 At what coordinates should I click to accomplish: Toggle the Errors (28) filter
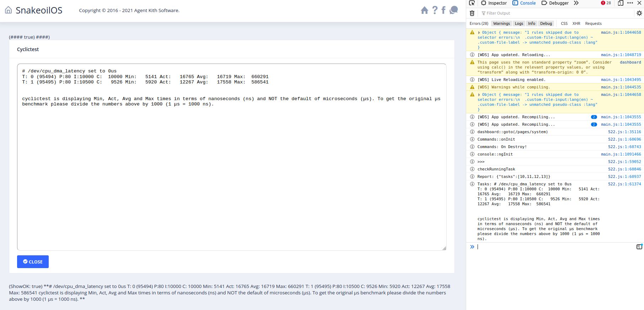point(479,23)
